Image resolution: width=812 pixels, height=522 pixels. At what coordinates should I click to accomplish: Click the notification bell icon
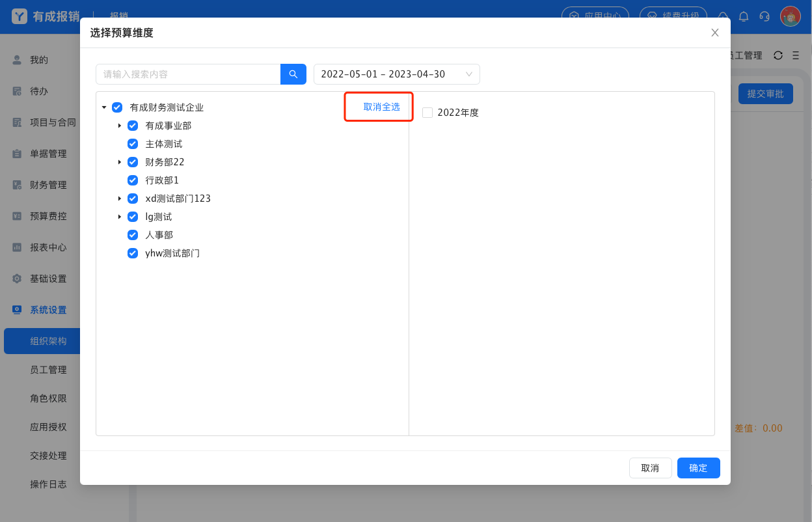click(744, 16)
